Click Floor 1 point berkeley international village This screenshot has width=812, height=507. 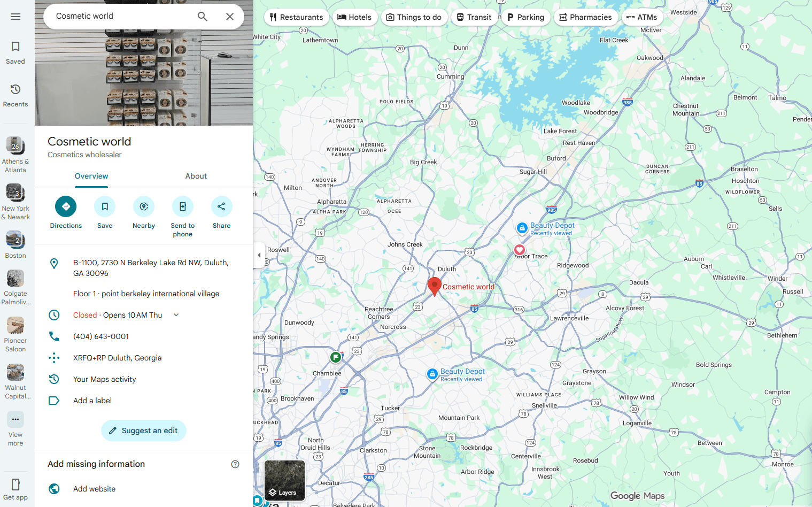(146, 294)
